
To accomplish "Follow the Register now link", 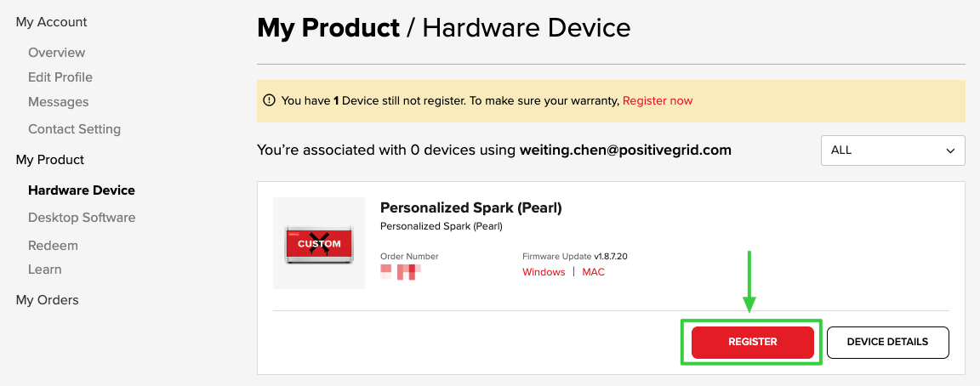I will pyautogui.click(x=658, y=100).
